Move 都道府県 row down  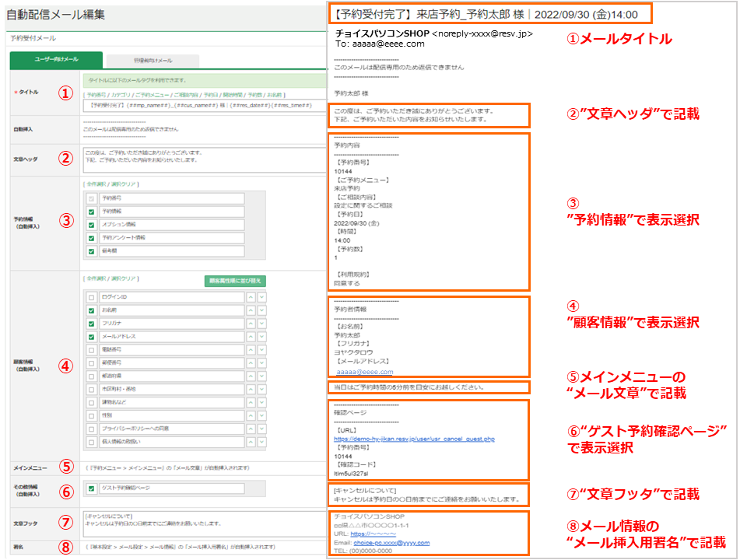click(x=262, y=376)
